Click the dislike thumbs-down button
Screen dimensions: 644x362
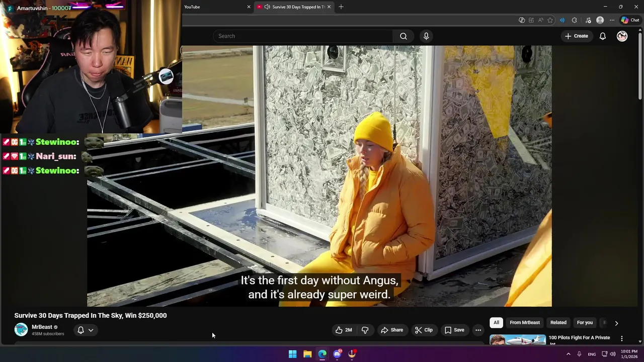365,330
